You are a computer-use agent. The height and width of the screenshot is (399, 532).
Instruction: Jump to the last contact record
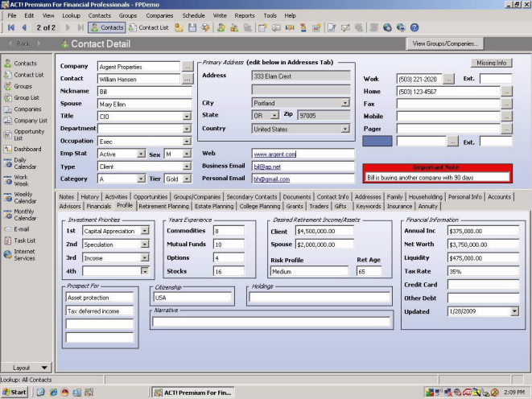[x=80, y=27]
